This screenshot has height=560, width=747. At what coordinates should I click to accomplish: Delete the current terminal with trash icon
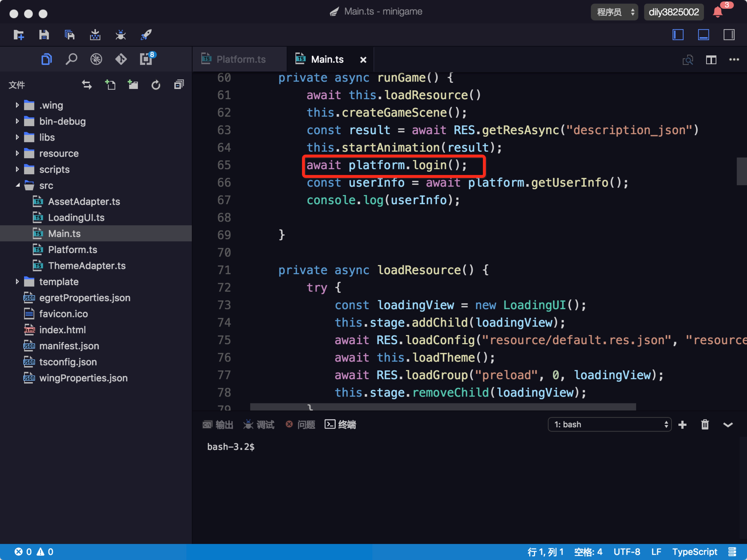tap(705, 424)
